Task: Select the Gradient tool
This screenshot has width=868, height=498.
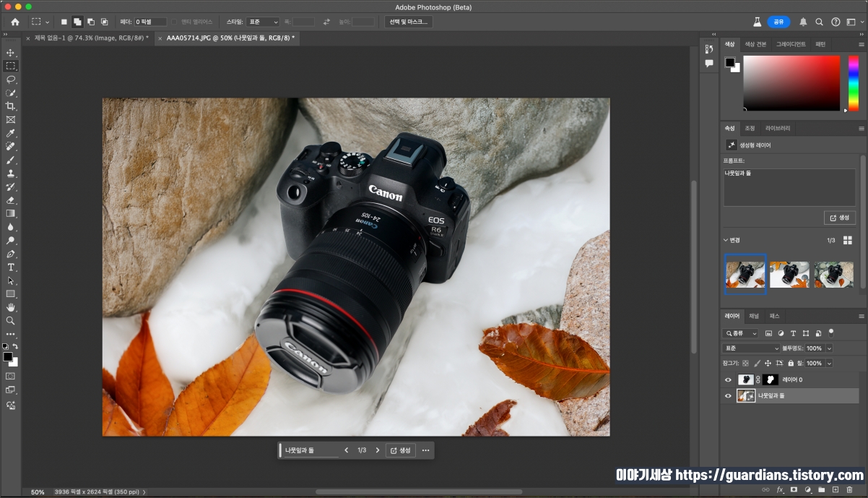Action: (x=10, y=213)
